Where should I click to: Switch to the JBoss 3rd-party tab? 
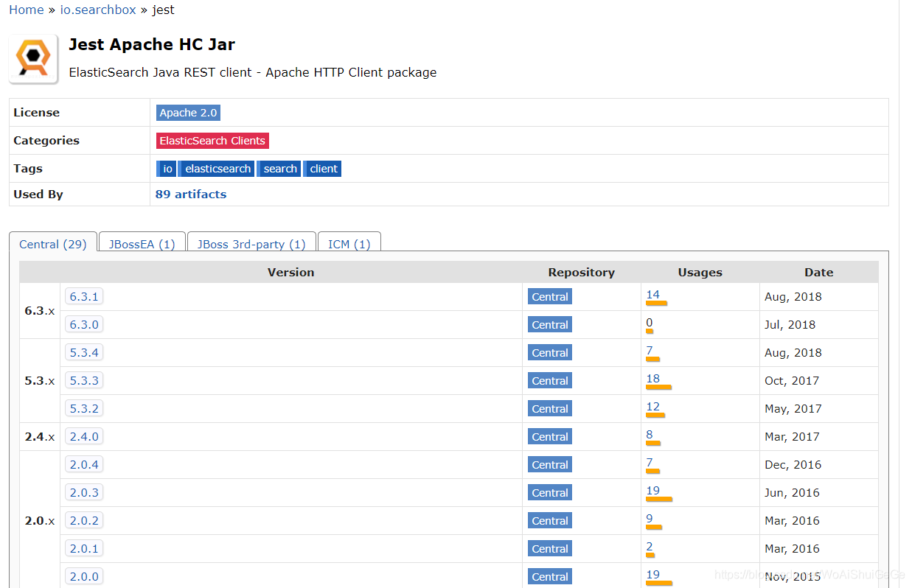click(x=251, y=244)
